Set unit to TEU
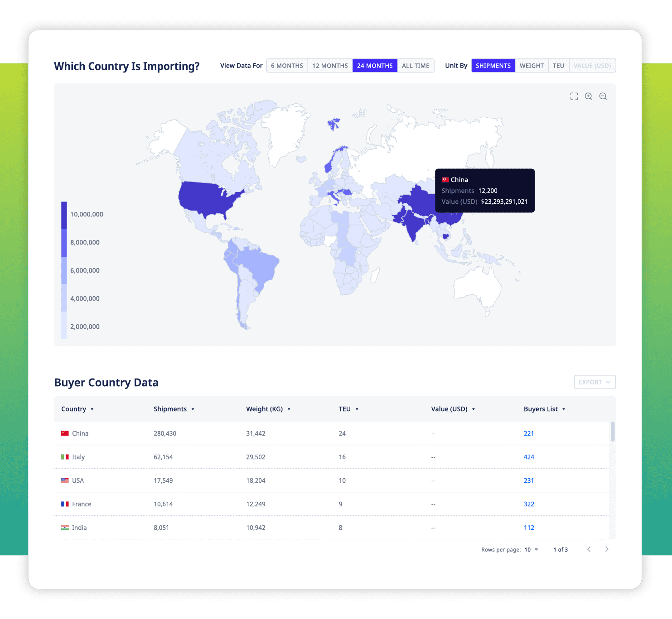 (558, 66)
